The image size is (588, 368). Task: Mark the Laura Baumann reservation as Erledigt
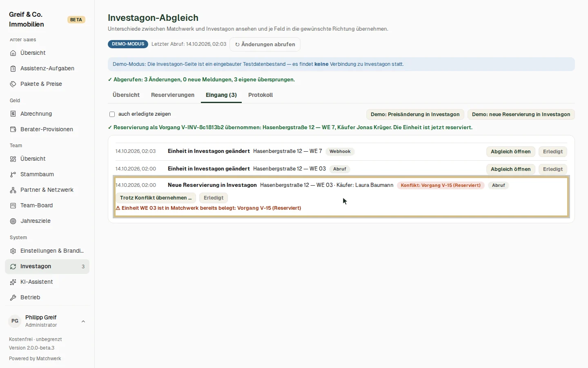214,198
